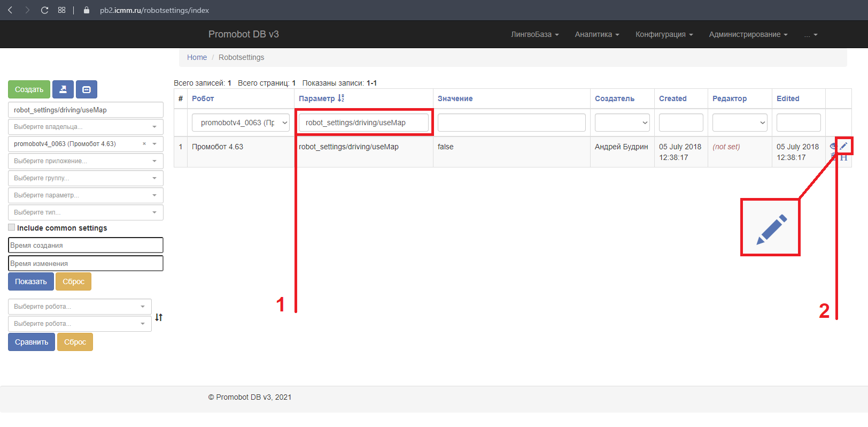
Task: Open the Конфигурация menu
Action: pyautogui.click(x=664, y=34)
